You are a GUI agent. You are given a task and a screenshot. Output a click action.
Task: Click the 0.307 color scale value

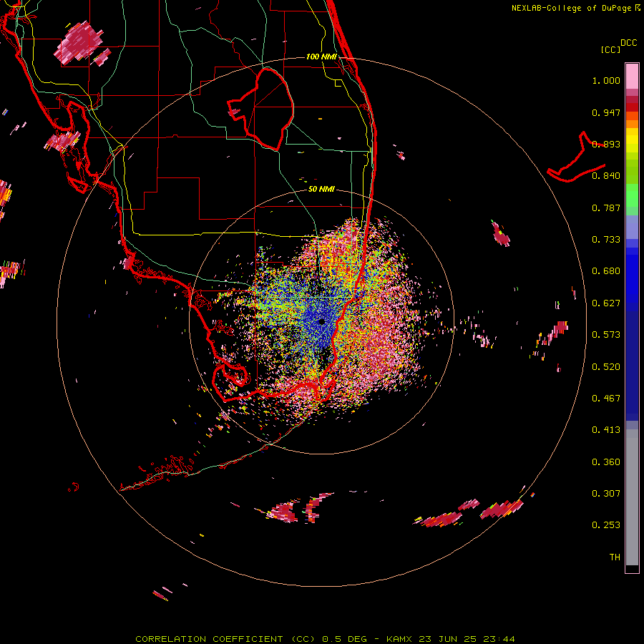coord(606,494)
